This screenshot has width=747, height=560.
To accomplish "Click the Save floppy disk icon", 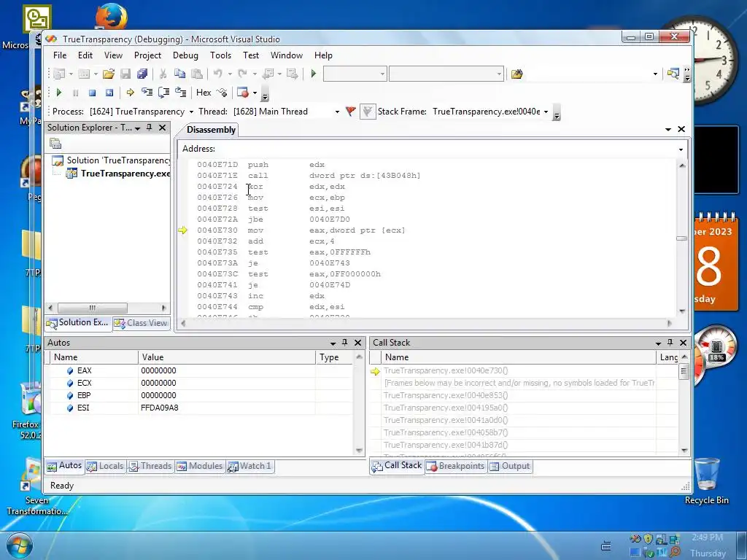I will 125,74.
